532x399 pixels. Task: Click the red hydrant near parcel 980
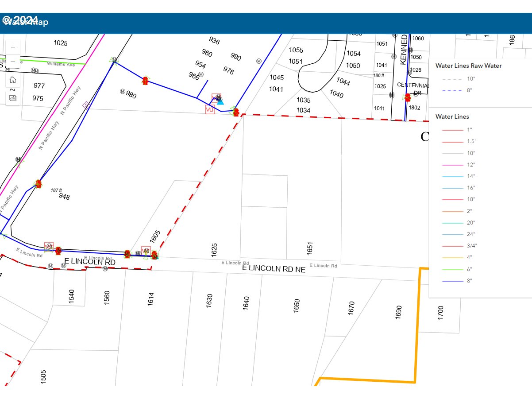tap(145, 81)
